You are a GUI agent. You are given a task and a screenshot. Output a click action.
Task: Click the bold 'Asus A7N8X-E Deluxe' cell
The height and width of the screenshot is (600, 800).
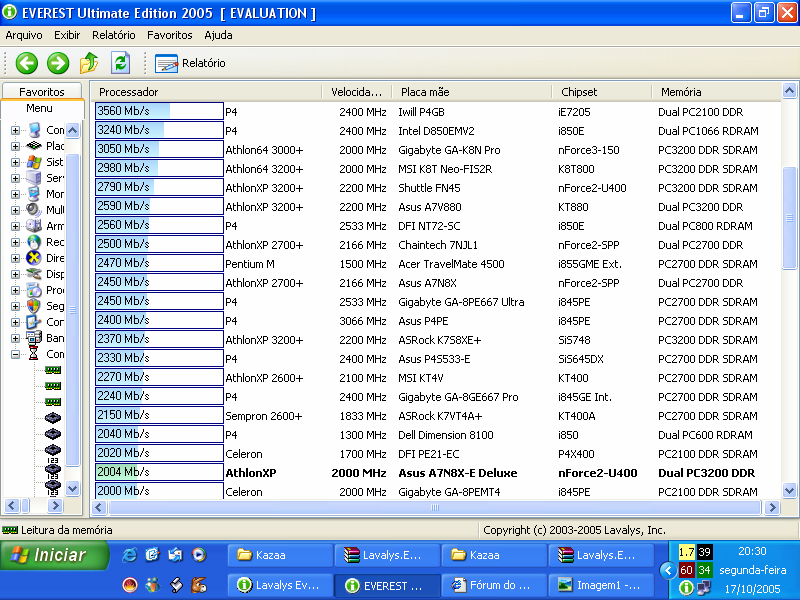(x=458, y=473)
